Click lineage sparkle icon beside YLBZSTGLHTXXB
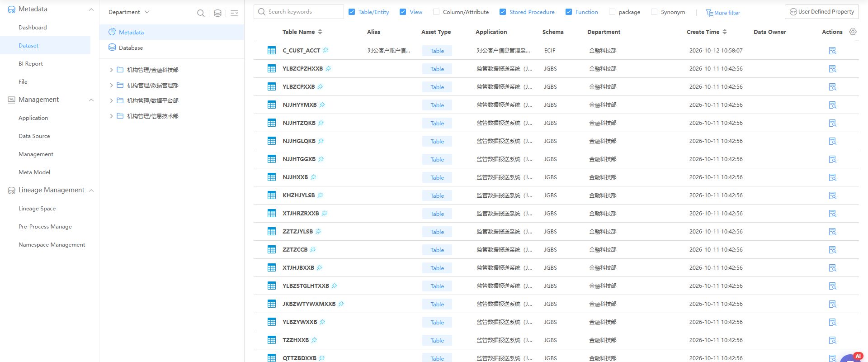 pyautogui.click(x=335, y=286)
